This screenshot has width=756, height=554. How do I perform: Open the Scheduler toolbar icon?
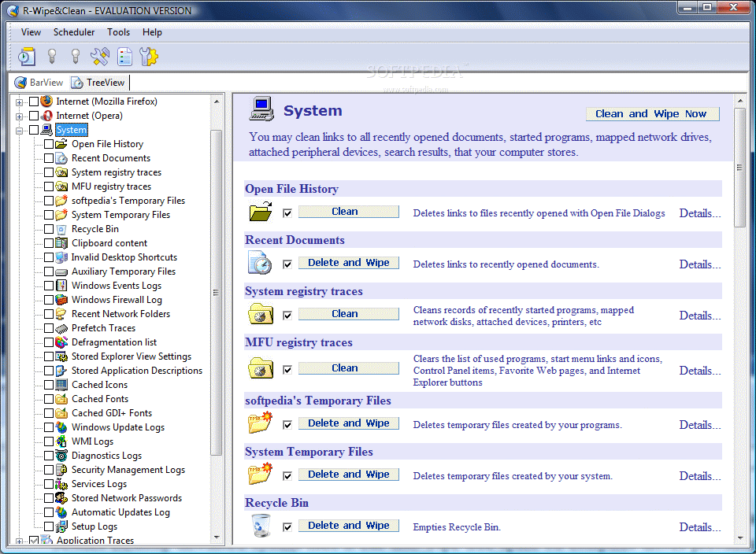coord(26,56)
